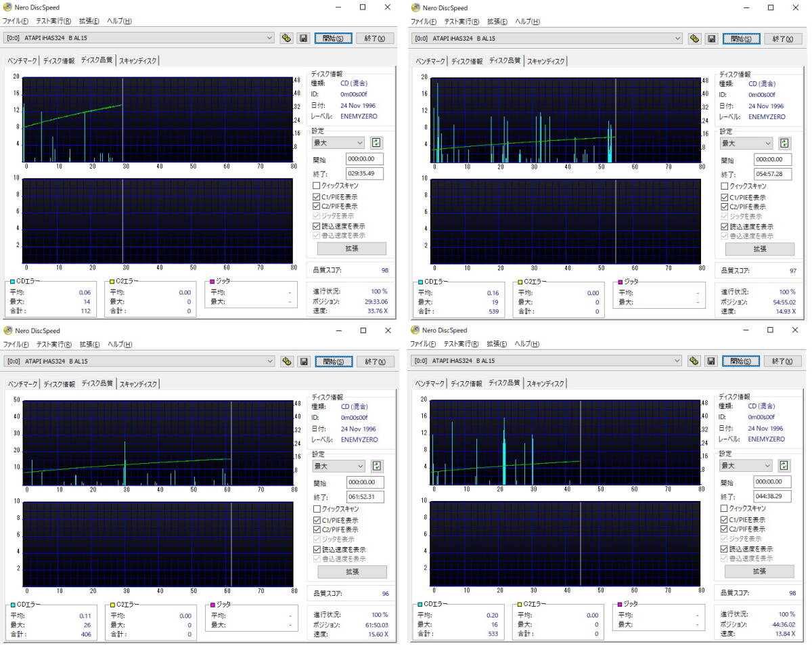Image resolution: width=812 pixels, height=650 pixels.
Task: Open ATAPI iHAS324 drive dropdown in 029:35.49 window
Action: tap(139, 38)
